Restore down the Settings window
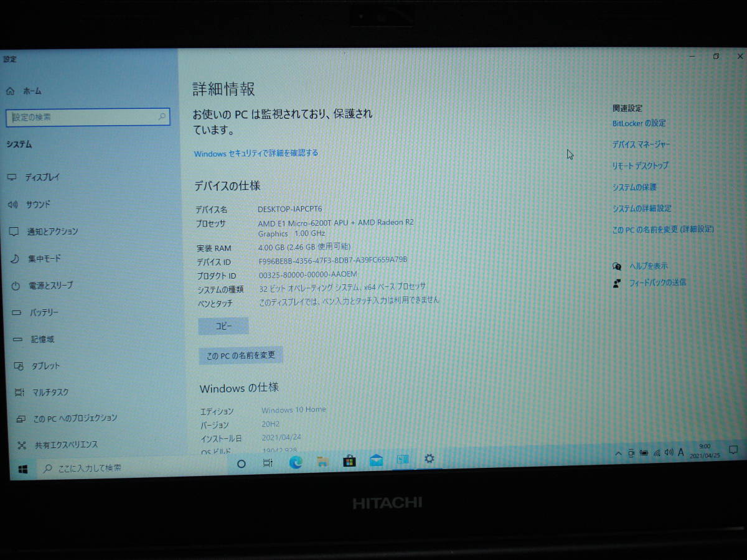The image size is (747, 560). [x=716, y=56]
